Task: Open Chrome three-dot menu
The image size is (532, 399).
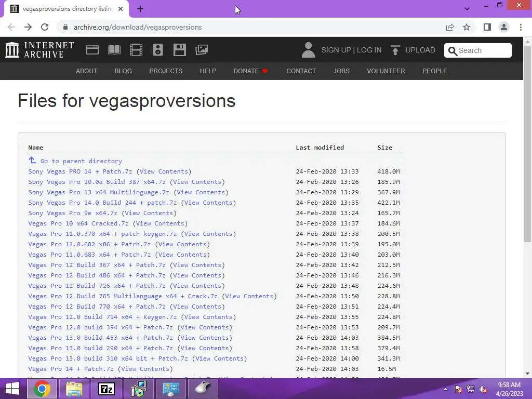Action: 521,27
